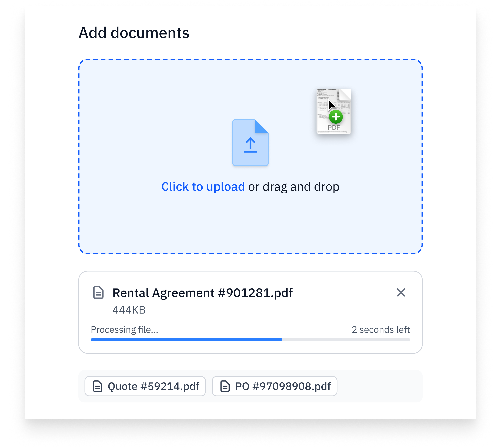The image size is (501, 448).
Task: Click the "or drag and drop" text
Action: pyautogui.click(x=294, y=187)
